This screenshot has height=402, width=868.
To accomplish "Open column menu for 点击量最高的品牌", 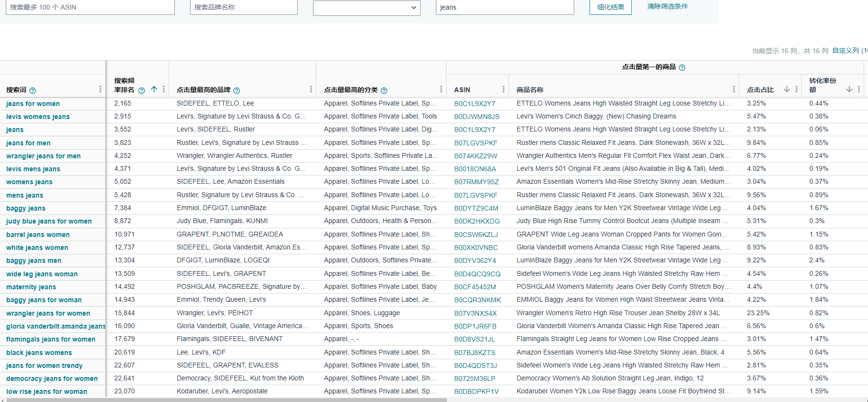I will (x=311, y=89).
